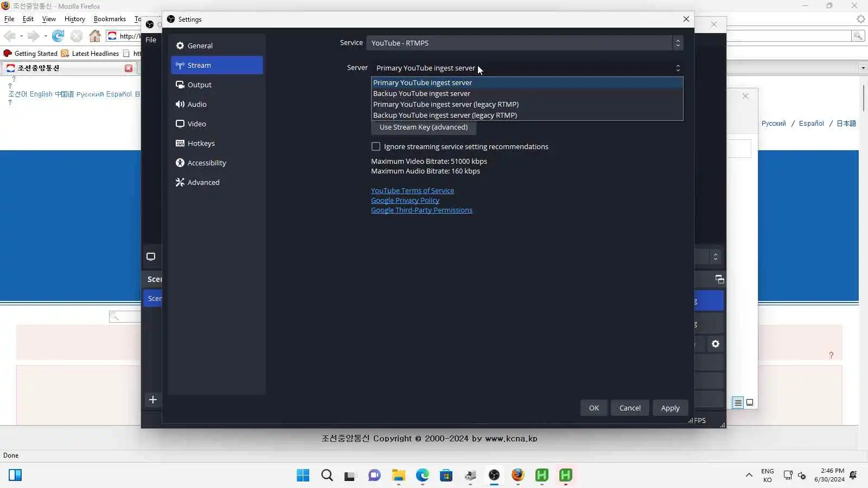Close the 조선중앙통신 Firefox tab
The width and height of the screenshot is (868, 488).
[129, 68]
